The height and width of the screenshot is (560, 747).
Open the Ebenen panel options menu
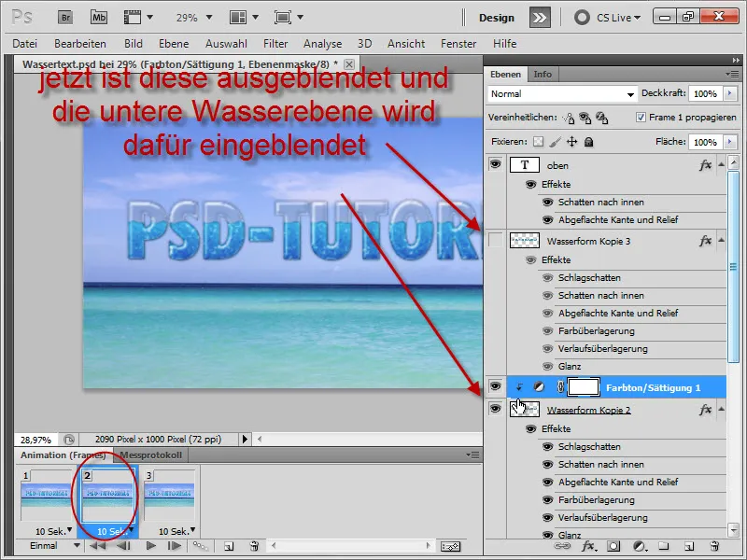[732, 75]
